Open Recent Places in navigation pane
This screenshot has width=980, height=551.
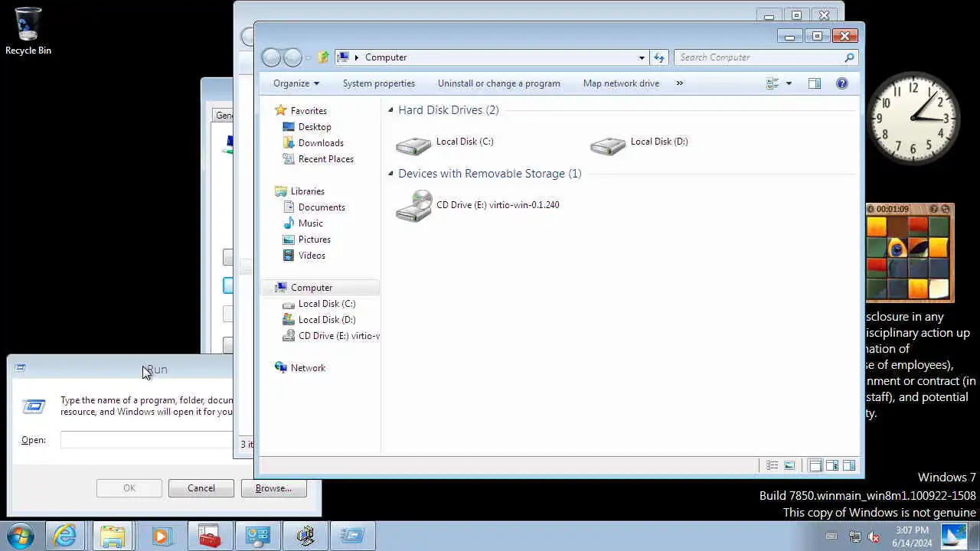coord(326,159)
